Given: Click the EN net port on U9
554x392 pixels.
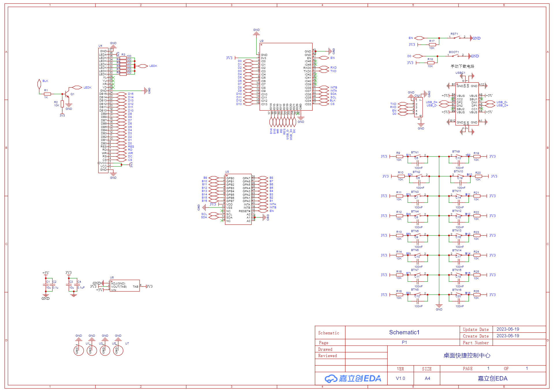Looking at the screenshot, I should click(x=324, y=58).
